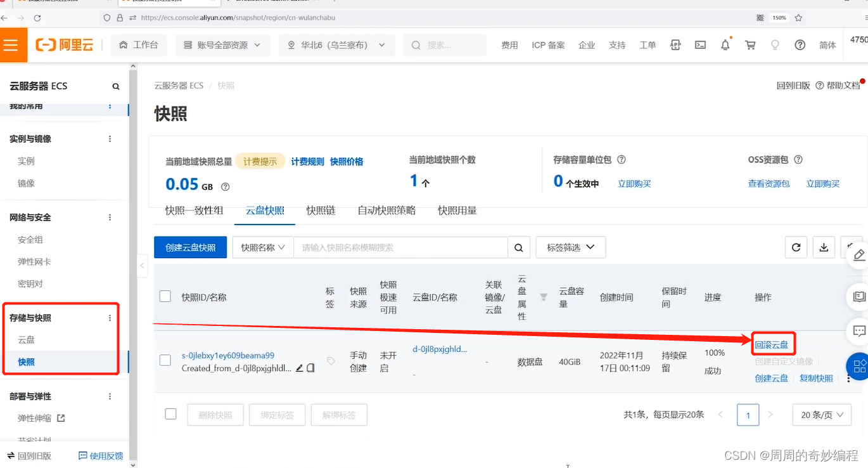Viewport: 868px width, 468px height.
Task: Click help icon next to OSS resource pack
Action: point(798,160)
